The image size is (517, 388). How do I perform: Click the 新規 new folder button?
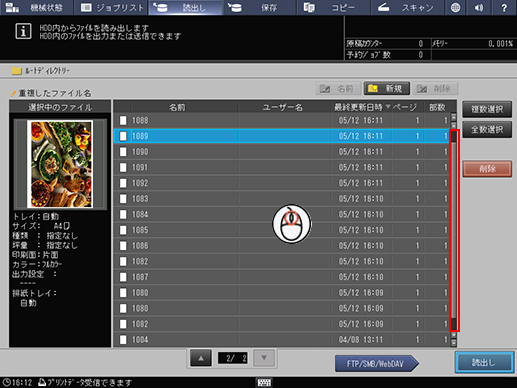(387, 89)
